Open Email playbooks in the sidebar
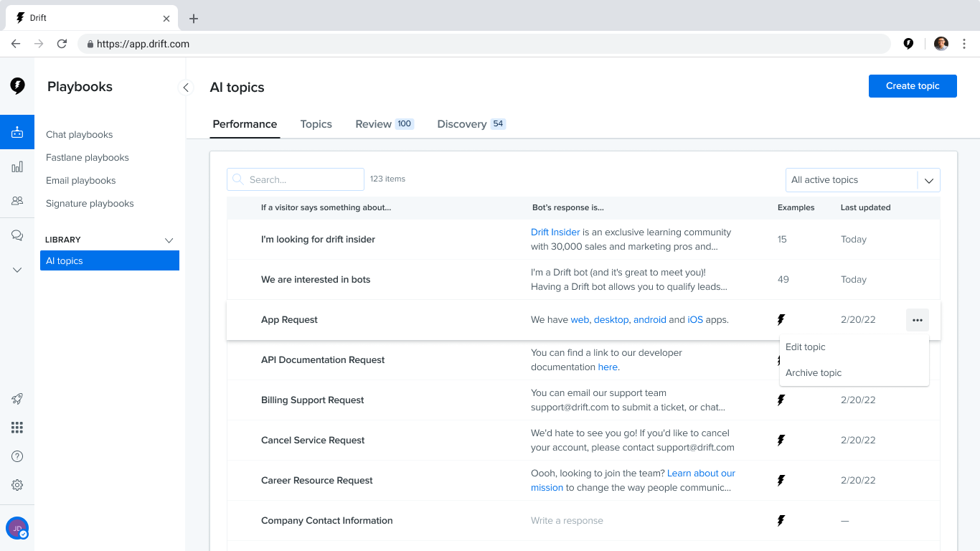This screenshot has width=980, height=551. (81, 181)
